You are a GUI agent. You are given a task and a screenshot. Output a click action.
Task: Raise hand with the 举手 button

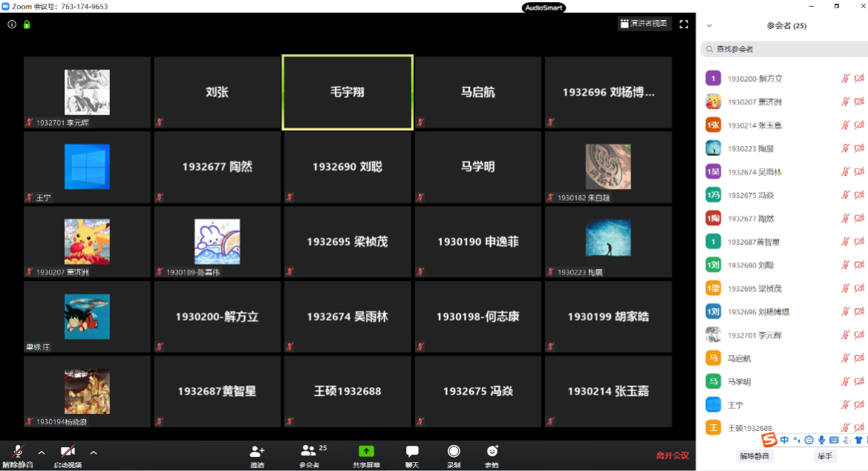[824, 455]
